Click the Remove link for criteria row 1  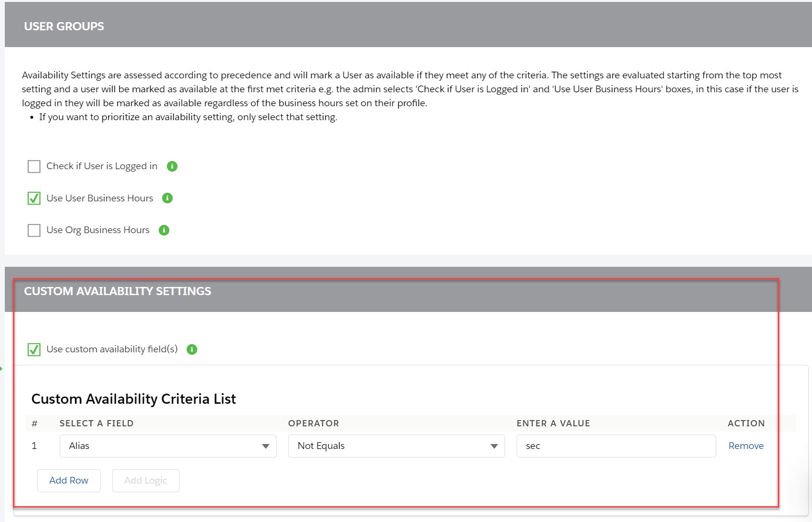746,446
